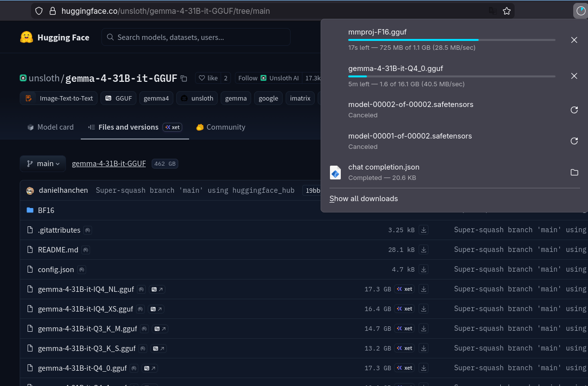Focus the Search models, datasets, users field
Image resolution: width=588 pixels, height=386 pixels.
pos(196,37)
